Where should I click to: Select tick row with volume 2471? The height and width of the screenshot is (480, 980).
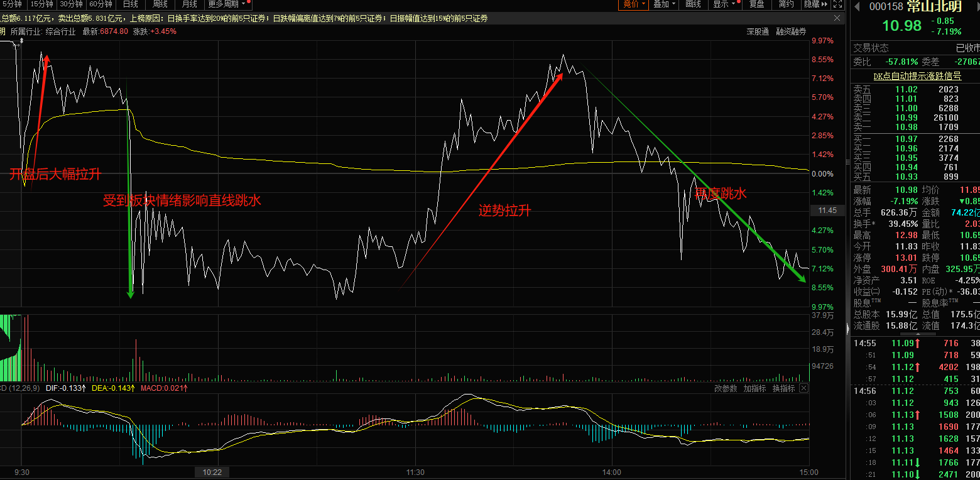pos(915,474)
